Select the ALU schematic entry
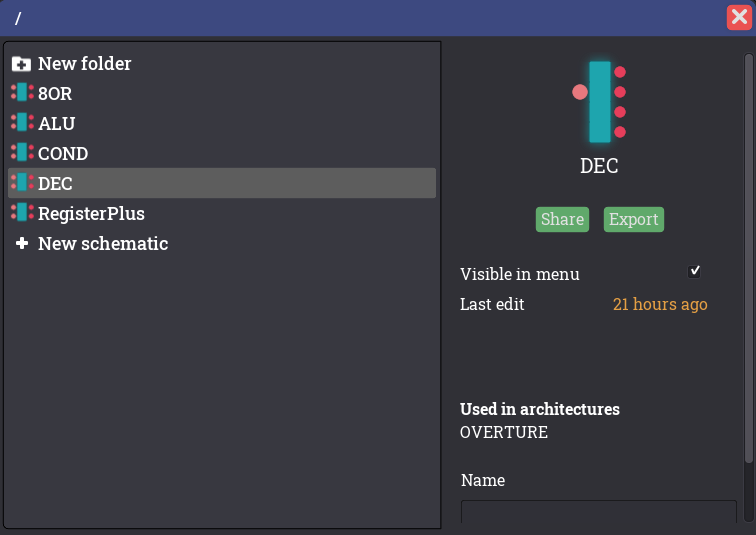Screen dimensions: 756x535 [57, 124]
